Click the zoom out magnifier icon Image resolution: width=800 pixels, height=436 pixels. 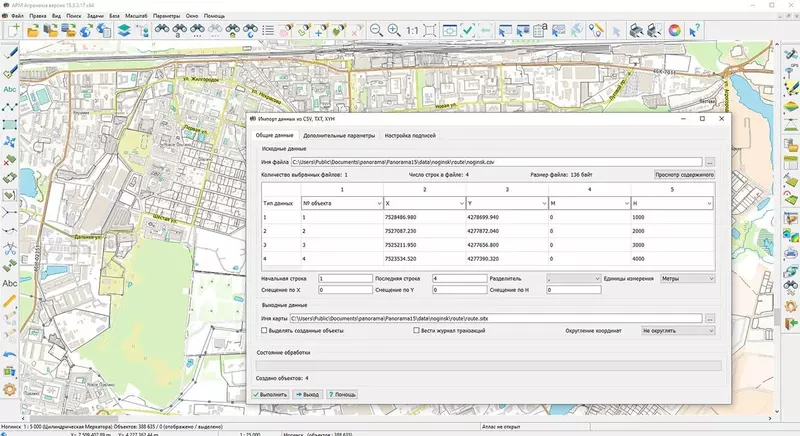377,31
